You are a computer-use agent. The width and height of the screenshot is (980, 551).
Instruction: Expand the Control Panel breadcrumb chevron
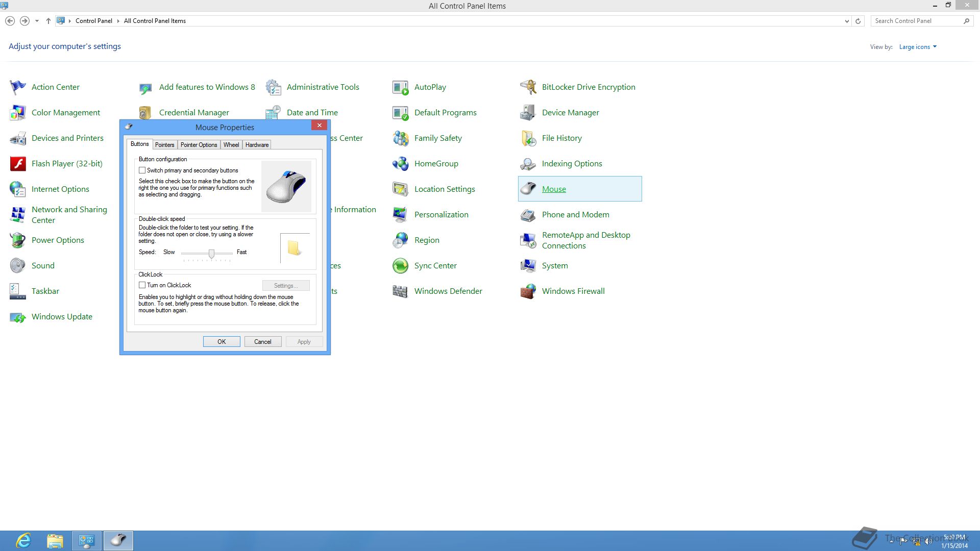click(118, 21)
